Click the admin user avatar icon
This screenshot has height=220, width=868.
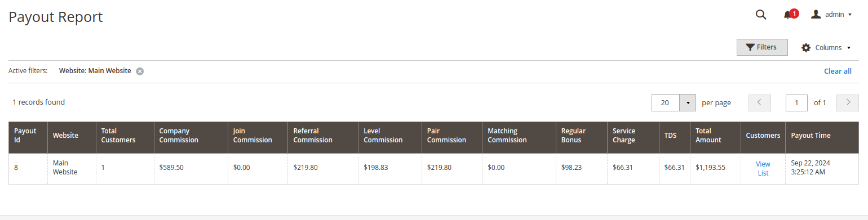816,15
